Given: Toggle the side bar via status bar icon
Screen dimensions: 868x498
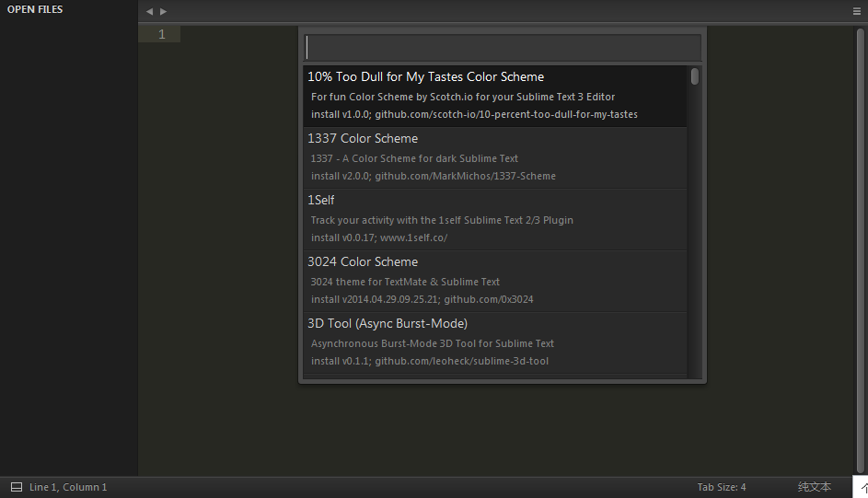Looking at the screenshot, I should click(17, 487).
